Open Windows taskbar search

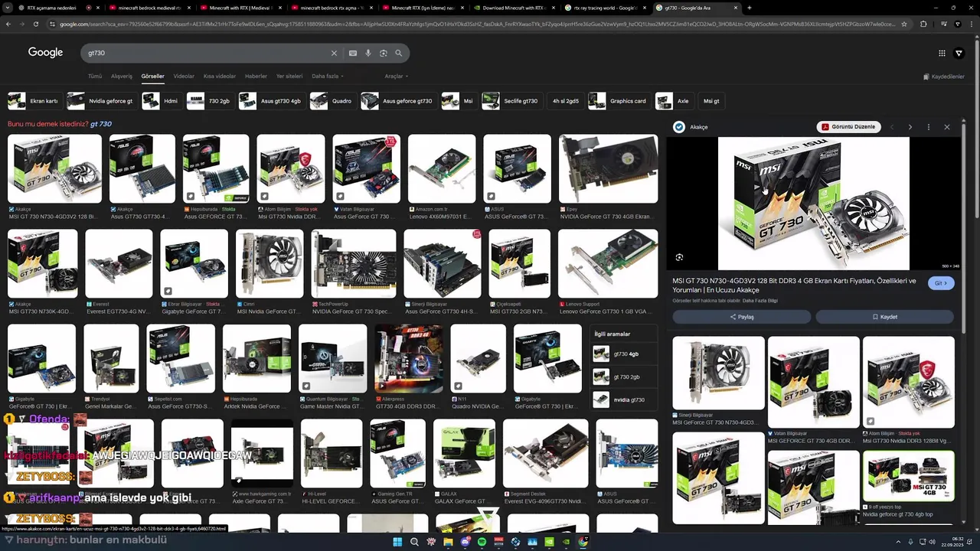click(414, 542)
